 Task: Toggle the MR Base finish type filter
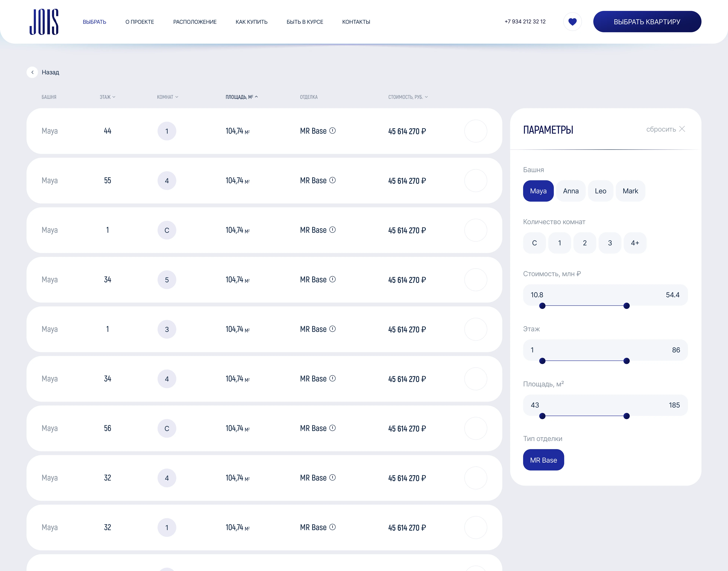click(543, 460)
